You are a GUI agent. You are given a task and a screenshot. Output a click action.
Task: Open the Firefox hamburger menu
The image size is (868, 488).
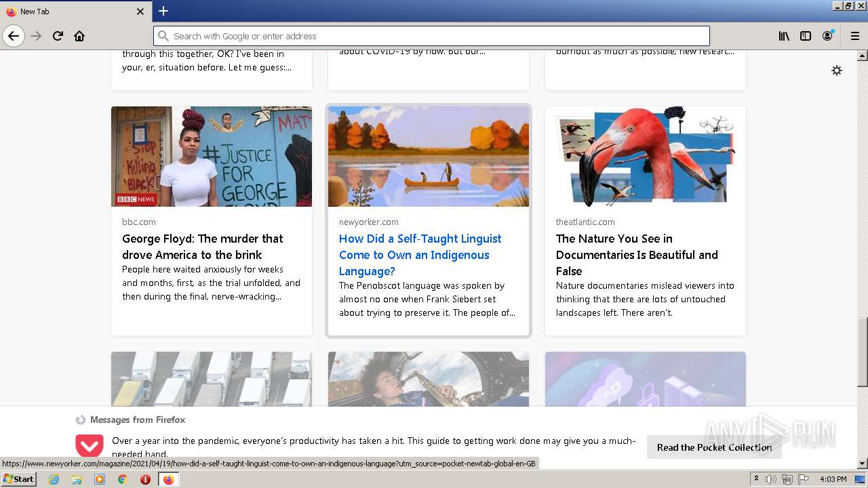pyautogui.click(x=855, y=36)
